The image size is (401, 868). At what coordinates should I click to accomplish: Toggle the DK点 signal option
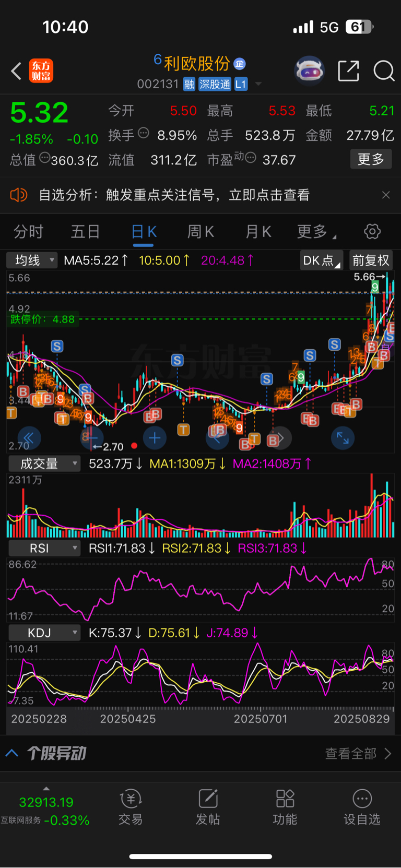coord(321,260)
